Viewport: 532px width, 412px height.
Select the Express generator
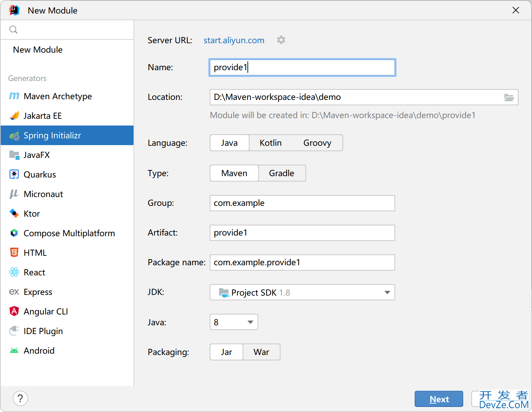[67, 292]
